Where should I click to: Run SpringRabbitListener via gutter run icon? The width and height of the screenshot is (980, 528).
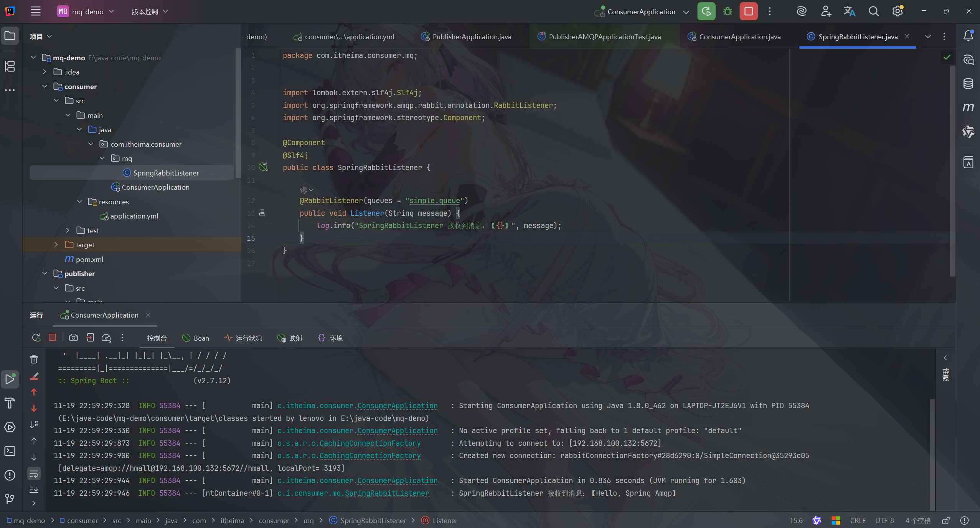coord(263,167)
